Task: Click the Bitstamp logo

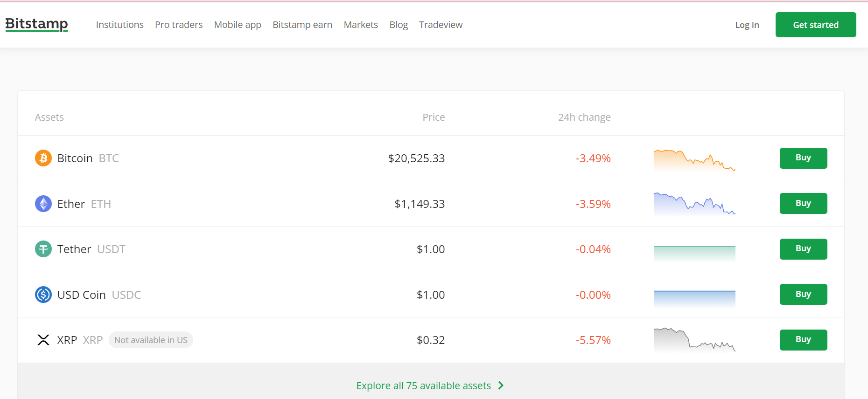Action: 36,24
